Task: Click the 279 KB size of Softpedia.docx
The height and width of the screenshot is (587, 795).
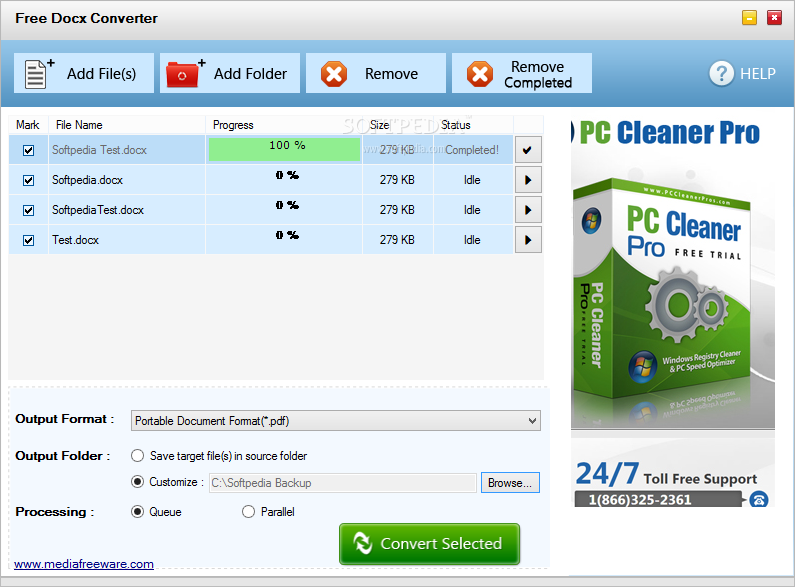Action: (397, 180)
